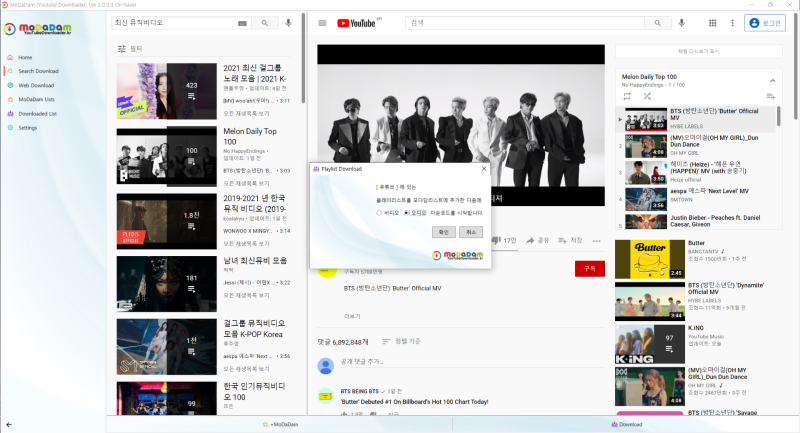Open the YouTube hamburger guide menu
The image size is (800, 433).
(322, 23)
